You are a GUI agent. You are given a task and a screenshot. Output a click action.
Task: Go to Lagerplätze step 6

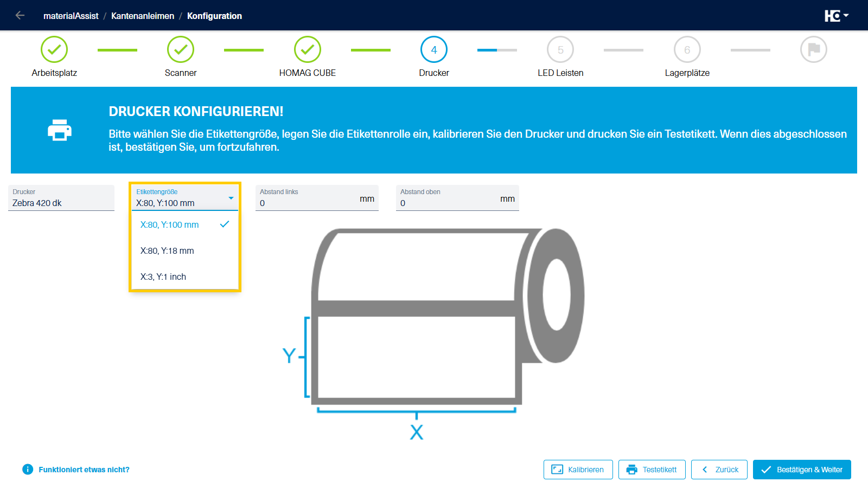(687, 49)
